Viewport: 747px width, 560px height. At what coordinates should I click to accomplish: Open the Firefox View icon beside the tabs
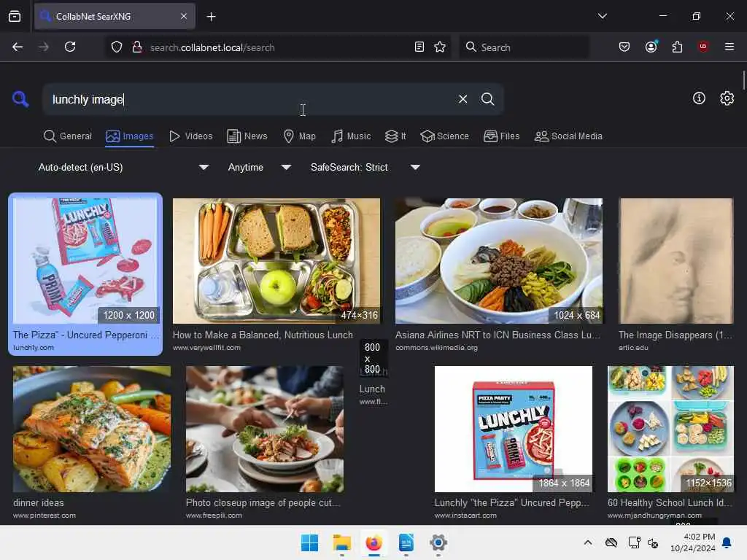[15, 17]
